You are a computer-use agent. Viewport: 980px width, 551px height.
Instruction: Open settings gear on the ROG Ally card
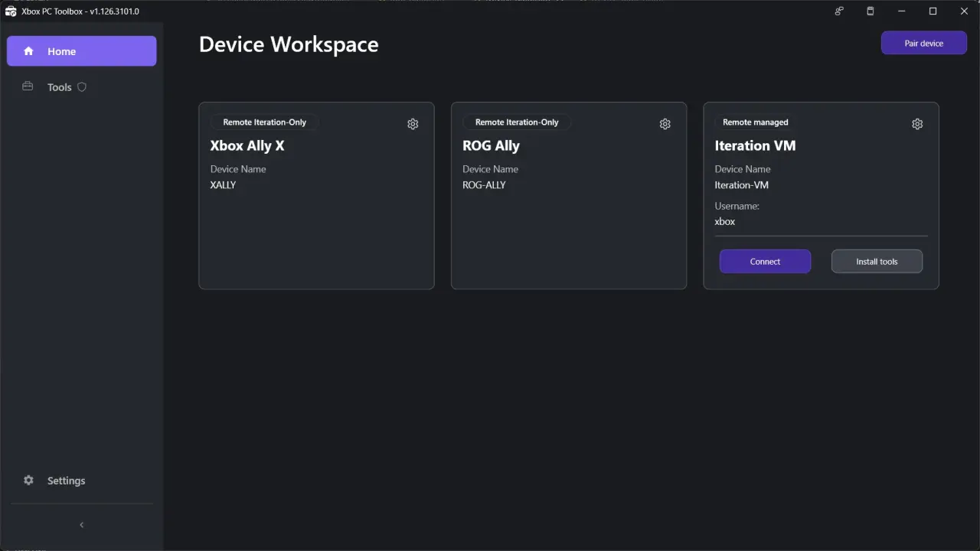click(x=665, y=123)
